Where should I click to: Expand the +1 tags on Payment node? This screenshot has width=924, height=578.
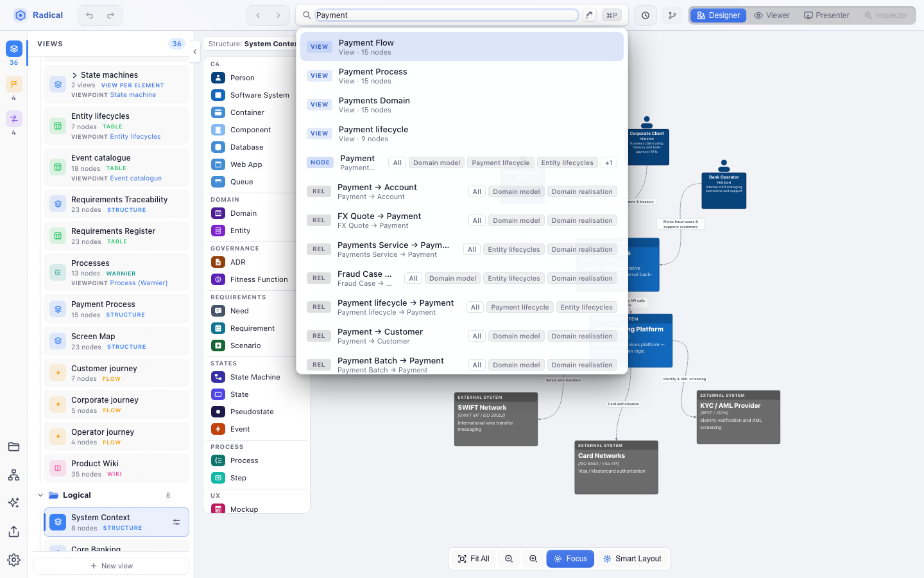609,163
